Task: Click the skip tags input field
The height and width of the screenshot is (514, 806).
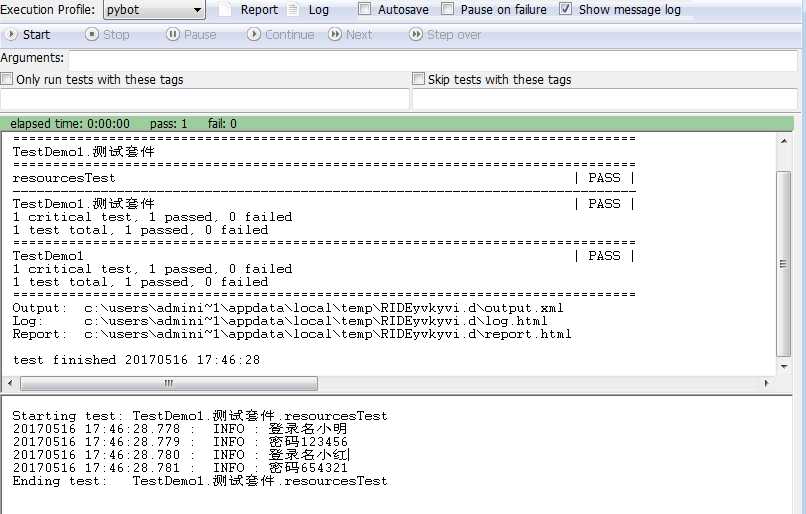Action: click(x=605, y=99)
